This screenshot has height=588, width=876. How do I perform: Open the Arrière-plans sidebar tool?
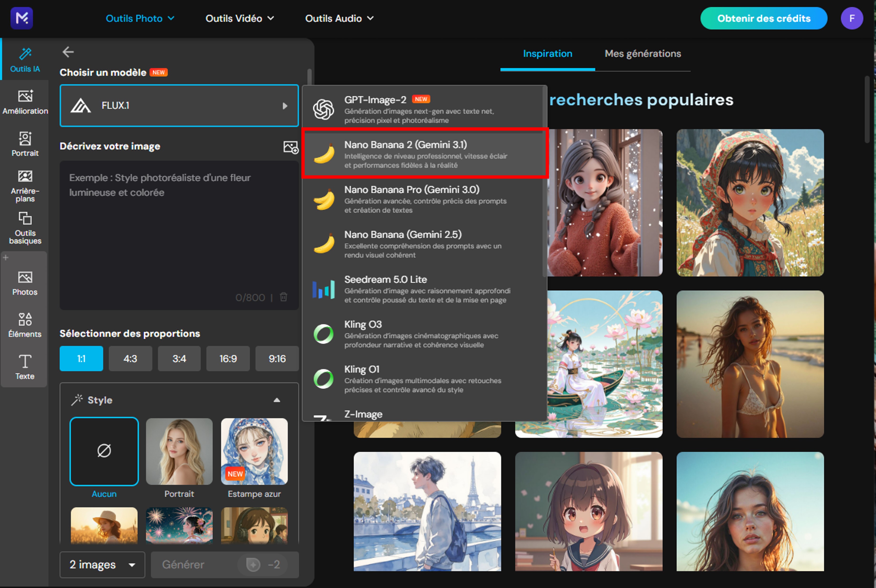coord(25,186)
